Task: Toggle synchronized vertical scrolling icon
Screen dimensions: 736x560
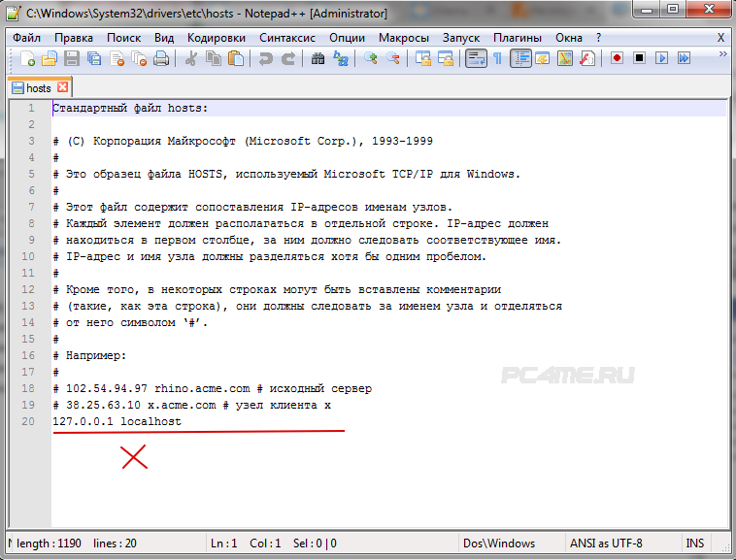Action: pos(423,58)
